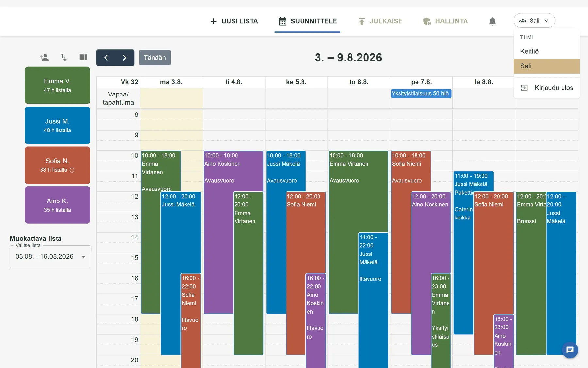Click the sort order arrows icon
Viewport: 588px width, 368px height.
tap(64, 58)
